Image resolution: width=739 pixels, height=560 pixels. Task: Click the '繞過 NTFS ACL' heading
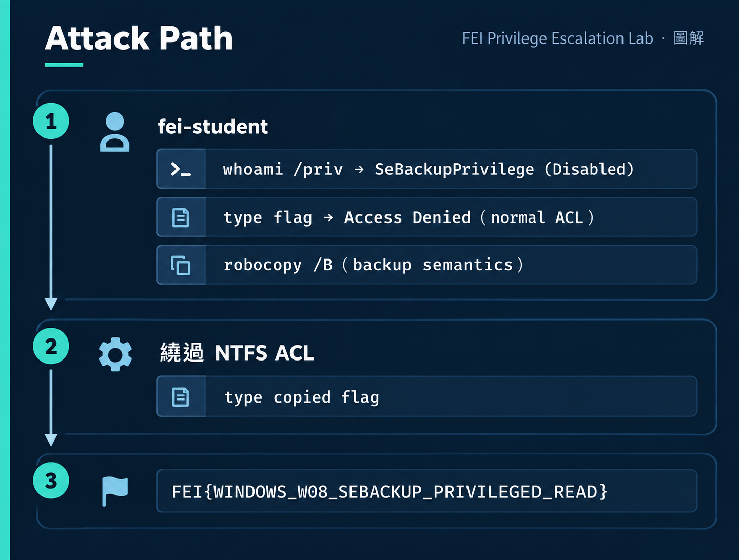coord(237,353)
